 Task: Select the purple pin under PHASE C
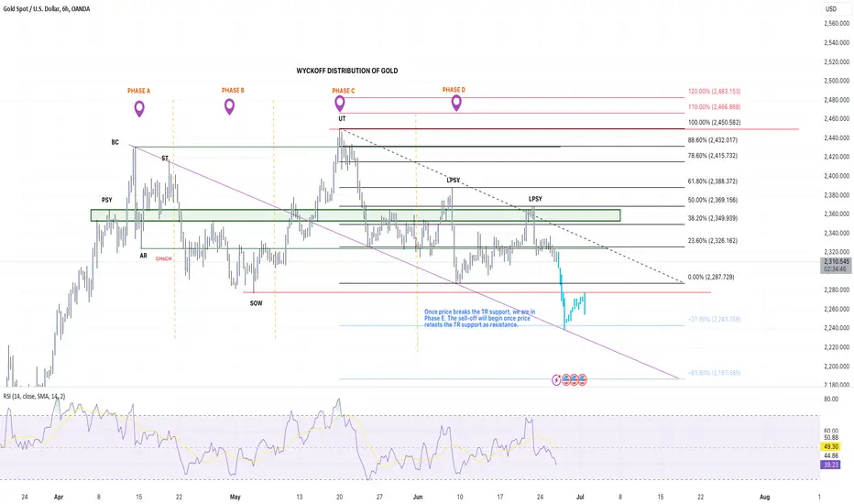pyautogui.click(x=340, y=104)
